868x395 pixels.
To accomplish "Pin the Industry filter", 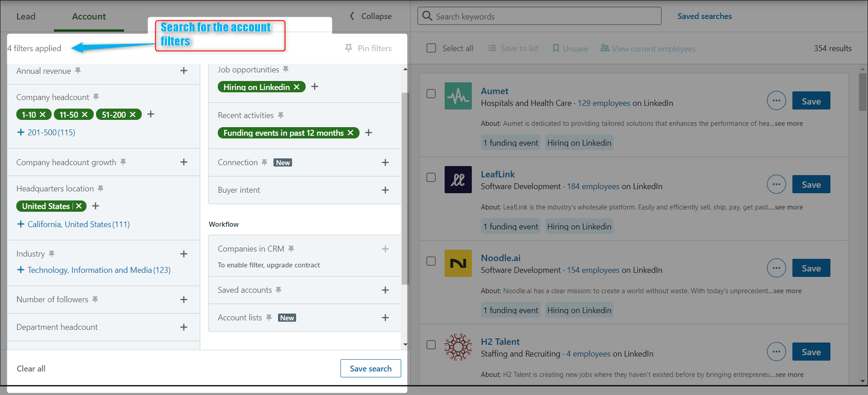I will [52, 253].
